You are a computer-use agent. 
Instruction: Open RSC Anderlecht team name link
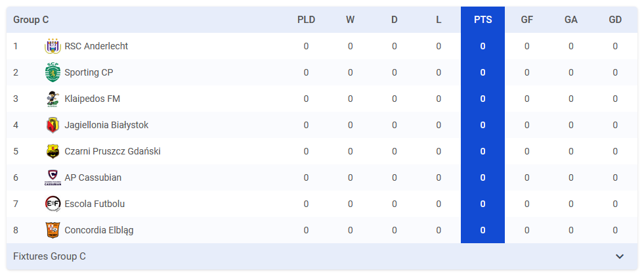click(x=96, y=46)
